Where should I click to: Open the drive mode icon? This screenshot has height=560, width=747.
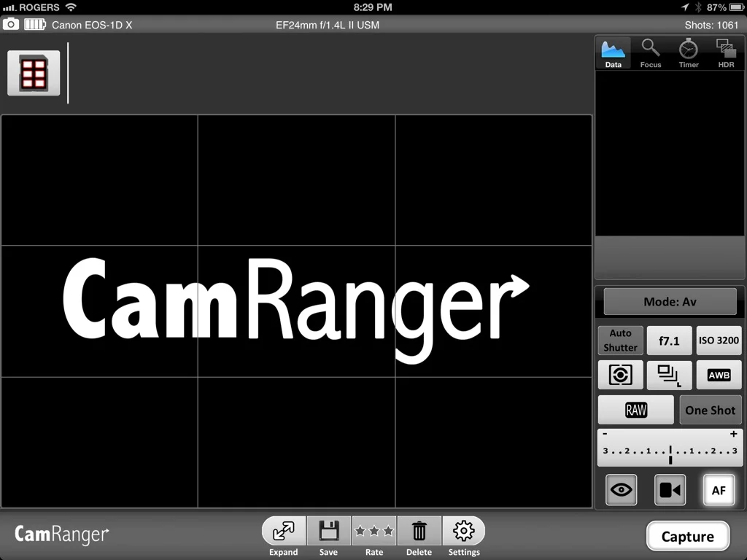click(669, 375)
